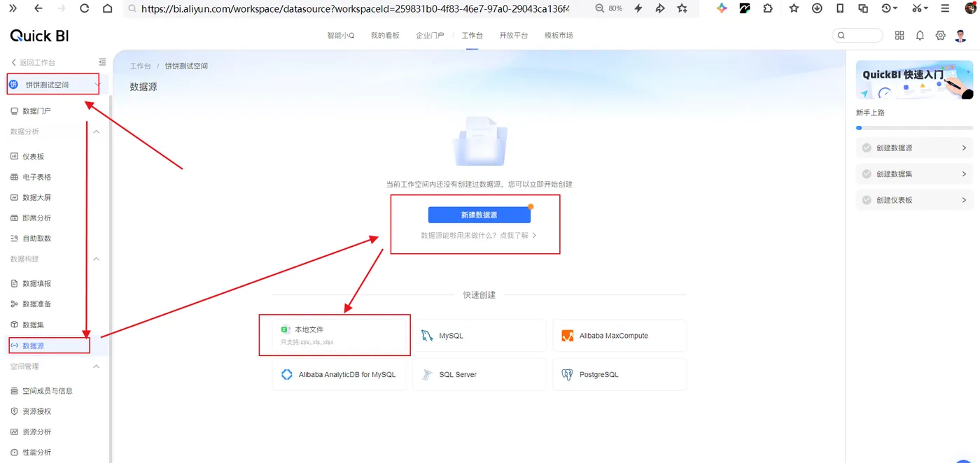This screenshot has width=980, height=463.
Task: Open the notification bell
Action: coord(920,36)
